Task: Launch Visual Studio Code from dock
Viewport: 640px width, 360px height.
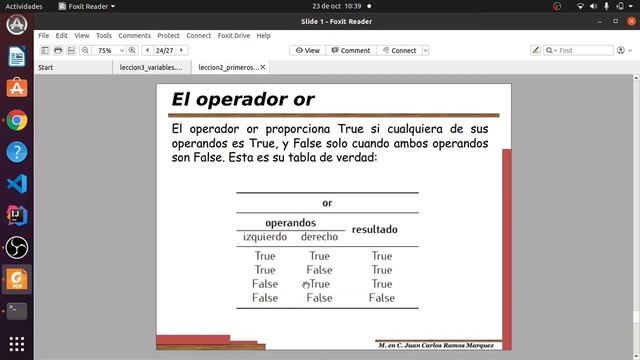Action: (x=17, y=184)
